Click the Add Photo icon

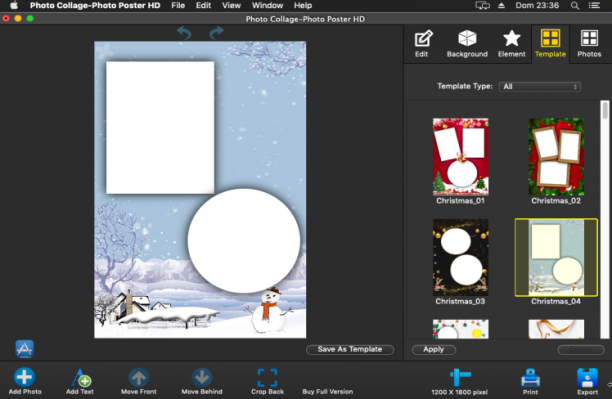pos(25,377)
